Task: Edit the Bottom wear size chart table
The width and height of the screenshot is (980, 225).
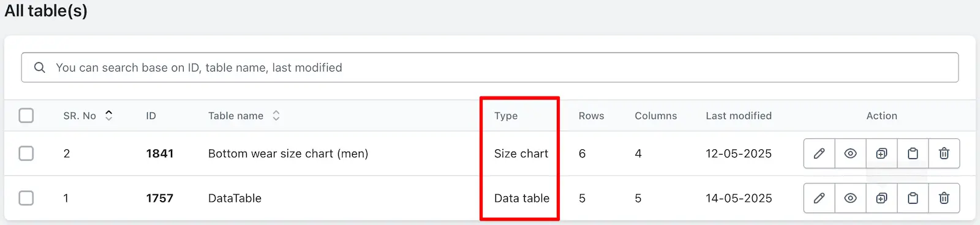Action: click(820, 153)
